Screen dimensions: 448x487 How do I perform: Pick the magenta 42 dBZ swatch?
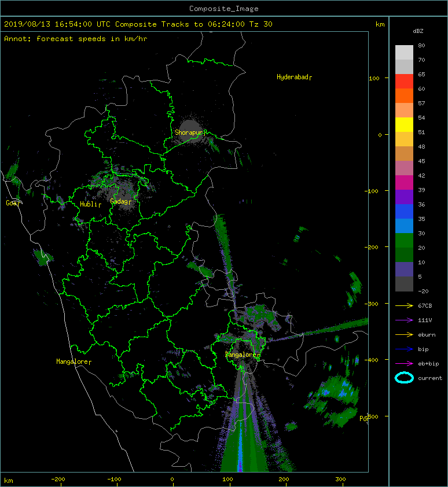pos(404,182)
